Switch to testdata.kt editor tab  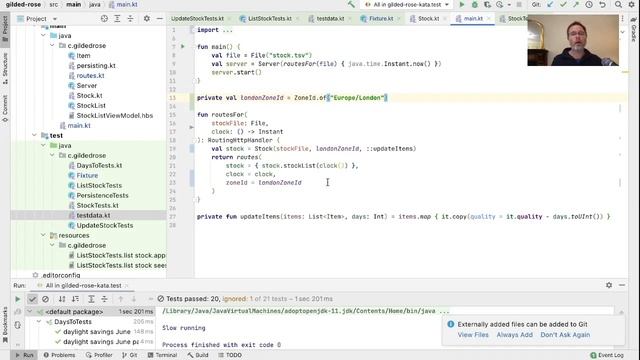pos(330,18)
